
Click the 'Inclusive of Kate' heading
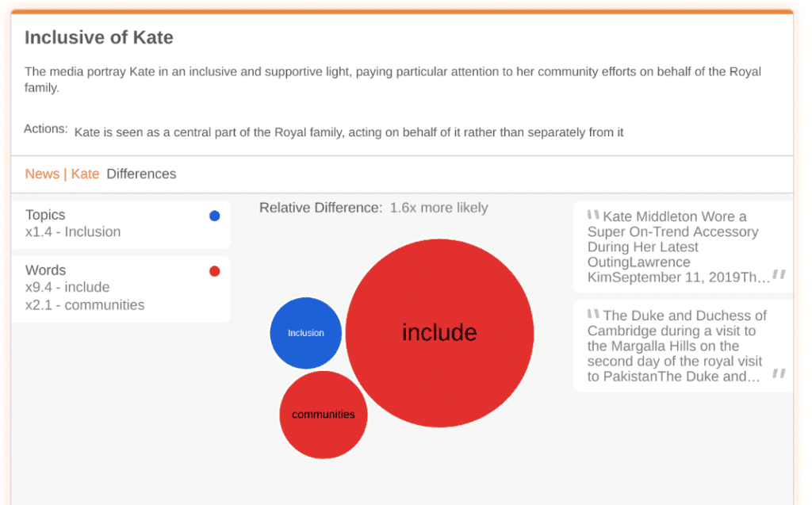99,37
